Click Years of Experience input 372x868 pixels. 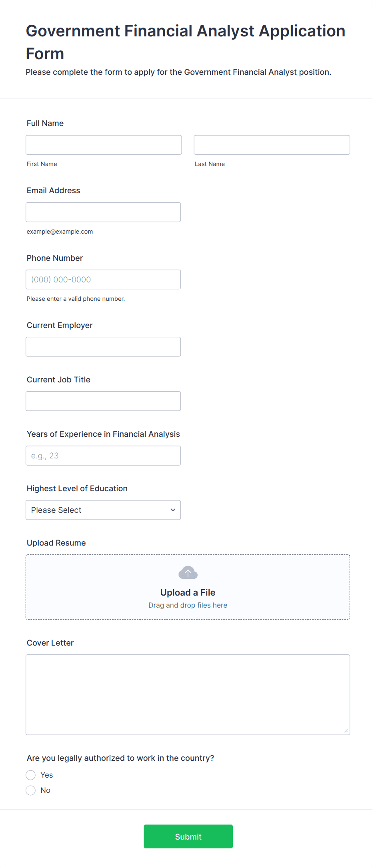[103, 456]
